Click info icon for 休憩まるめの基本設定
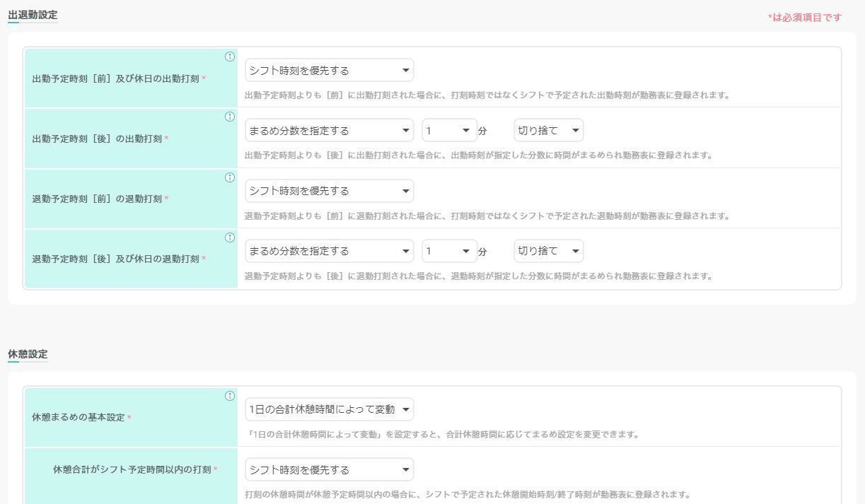Screen dimensions: 865x504 (229, 396)
